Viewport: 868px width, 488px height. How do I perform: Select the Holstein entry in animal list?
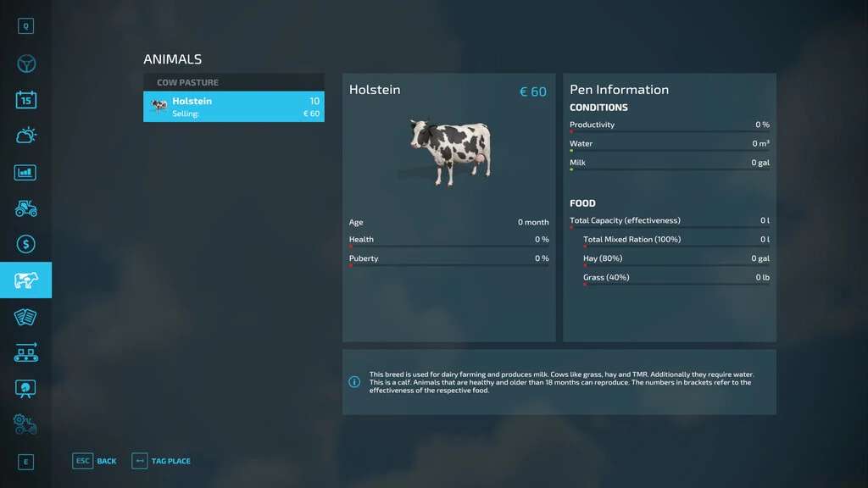tap(233, 107)
